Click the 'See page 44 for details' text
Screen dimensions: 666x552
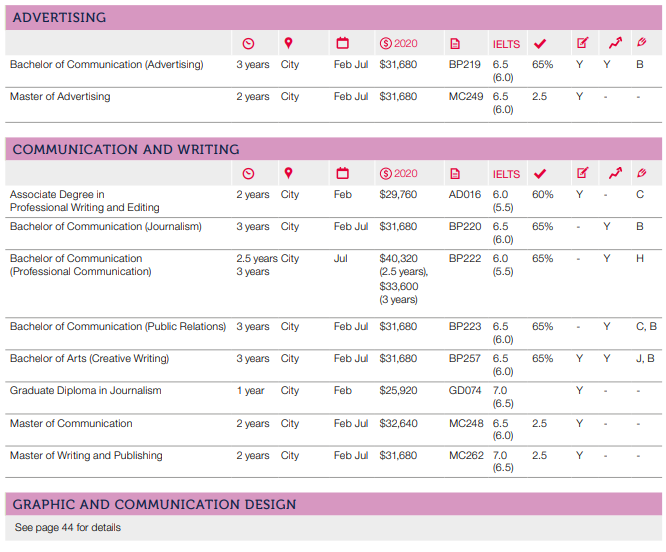click(x=68, y=527)
